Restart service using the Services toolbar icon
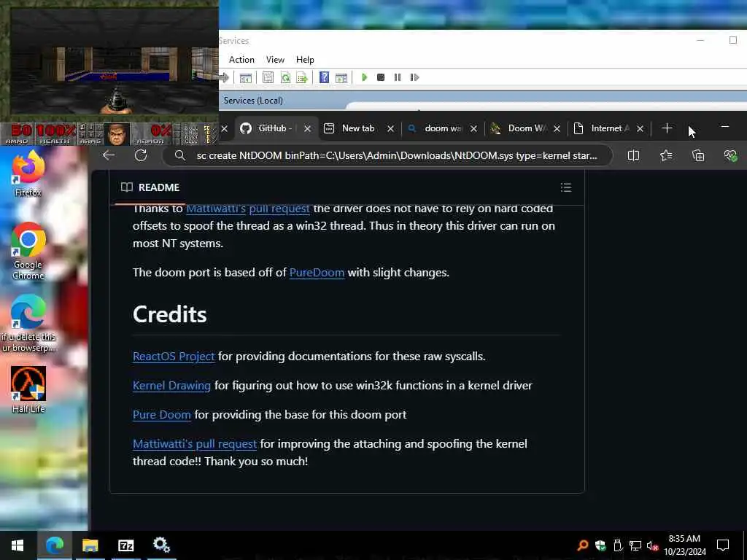Image resolution: width=747 pixels, height=560 pixels. (x=414, y=77)
